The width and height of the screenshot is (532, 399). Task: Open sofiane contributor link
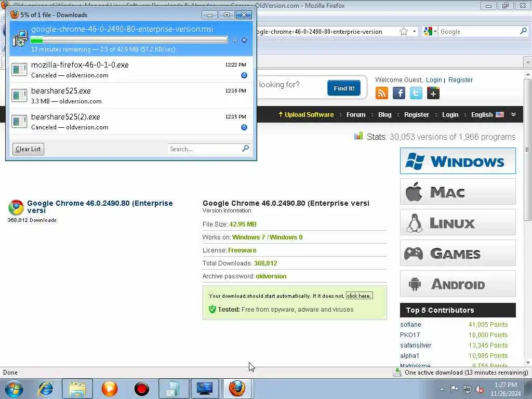point(410,324)
